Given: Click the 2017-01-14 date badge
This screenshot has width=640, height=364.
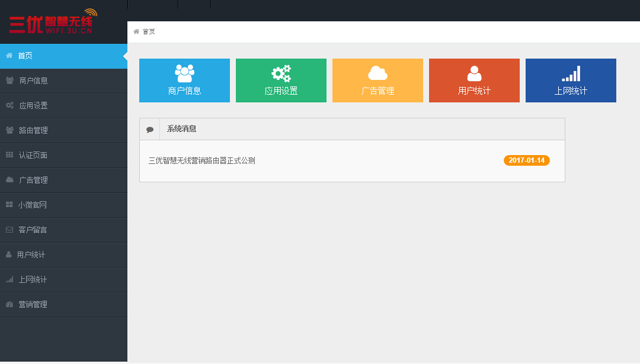Looking at the screenshot, I should click(x=526, y=160).
